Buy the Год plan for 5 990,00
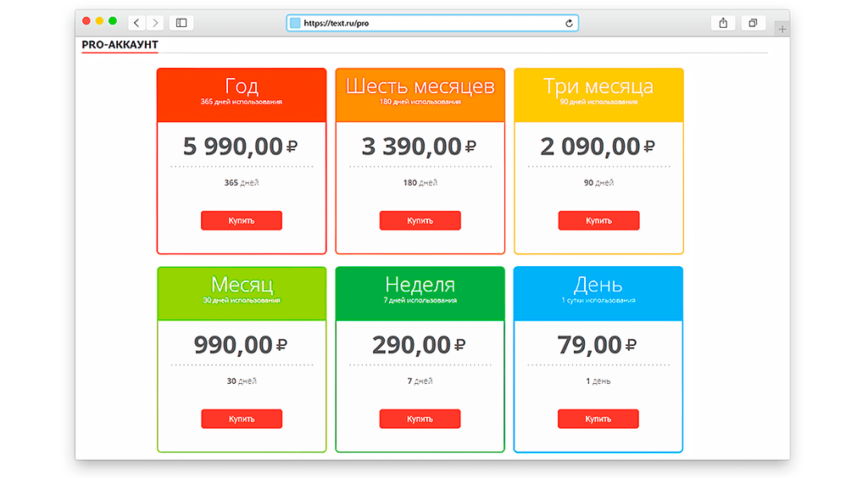 (x=242, y=220)
